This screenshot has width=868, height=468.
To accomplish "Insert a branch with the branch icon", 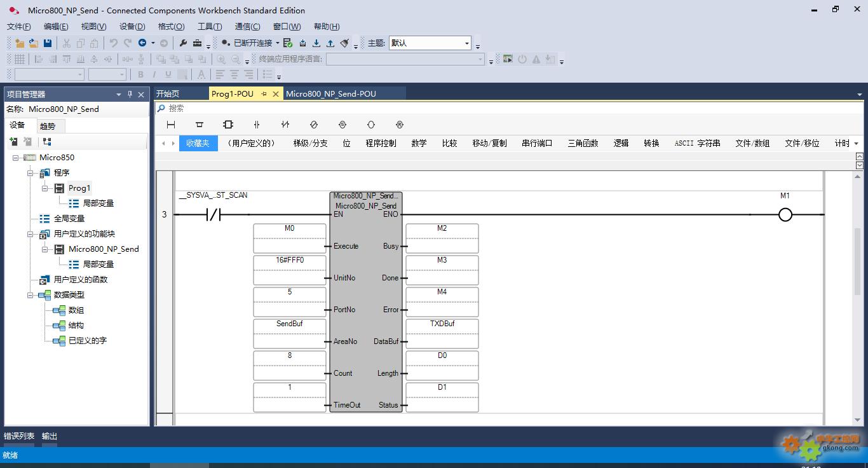I will 200,125.
